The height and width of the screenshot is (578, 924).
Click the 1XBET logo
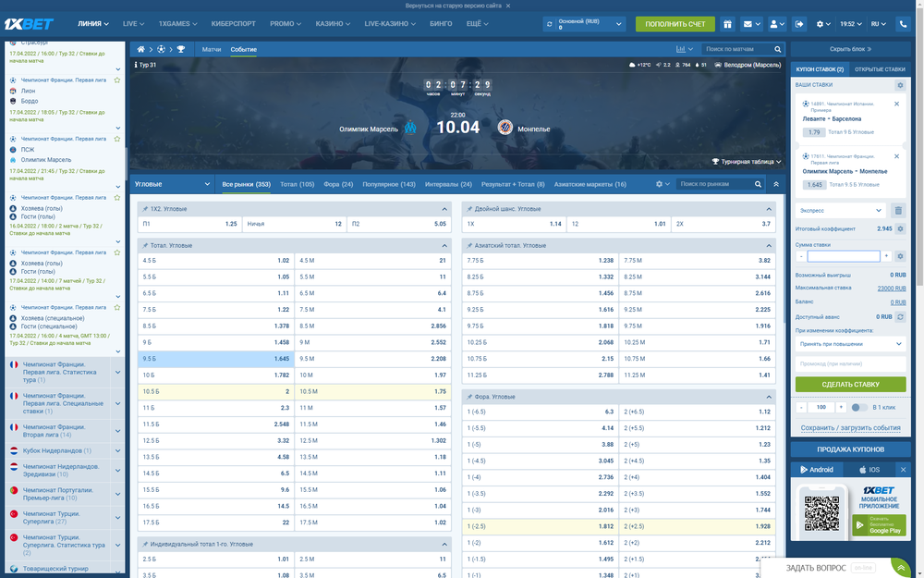pos(29,24)
